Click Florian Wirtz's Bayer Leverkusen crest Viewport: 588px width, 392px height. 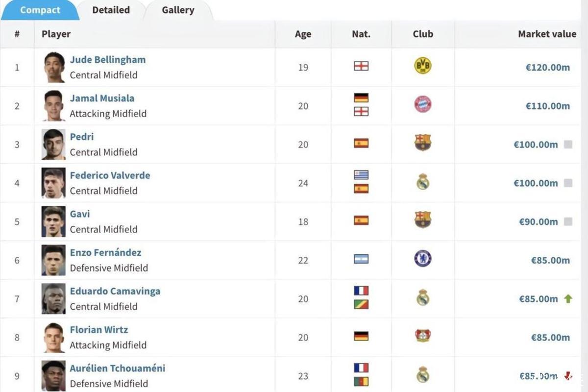point(422,336)
